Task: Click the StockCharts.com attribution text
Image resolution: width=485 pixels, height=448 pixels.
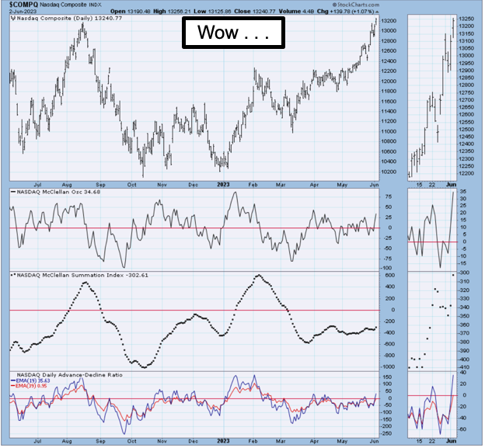Action: (x=356, y=5)
